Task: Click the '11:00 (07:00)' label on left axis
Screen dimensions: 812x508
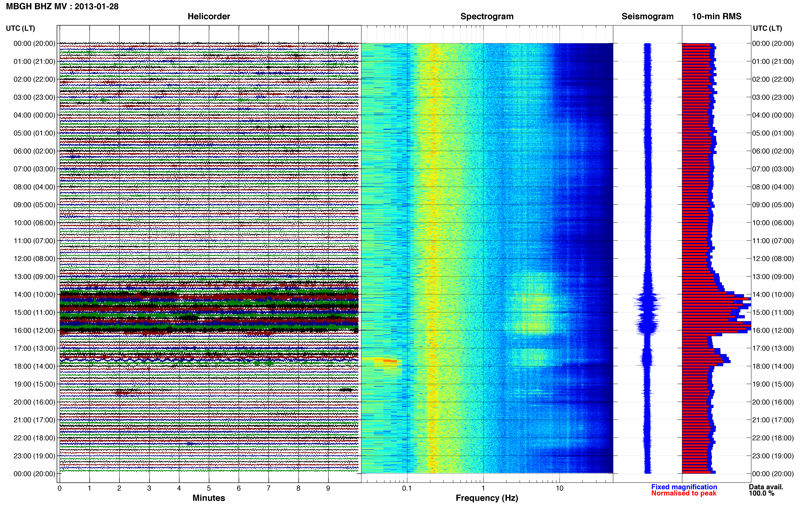Action: pos(34,241)
